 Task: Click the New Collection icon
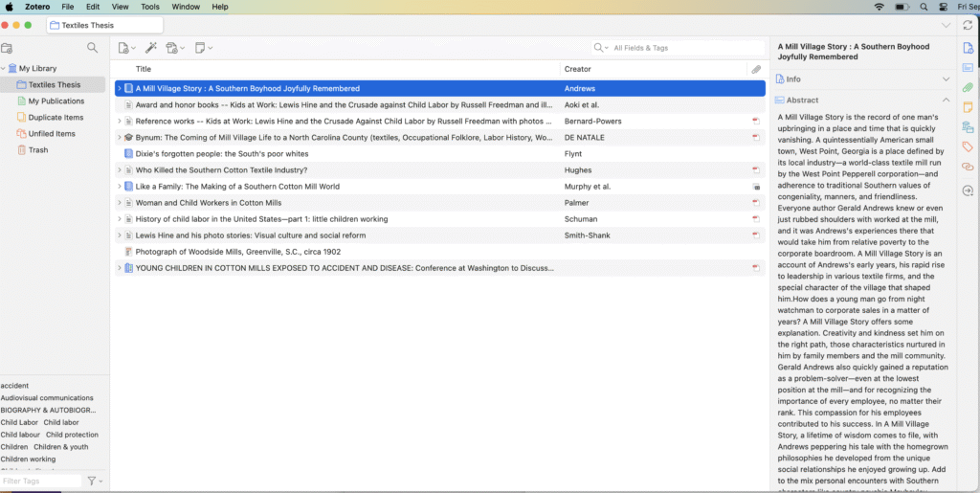[8, 48]
